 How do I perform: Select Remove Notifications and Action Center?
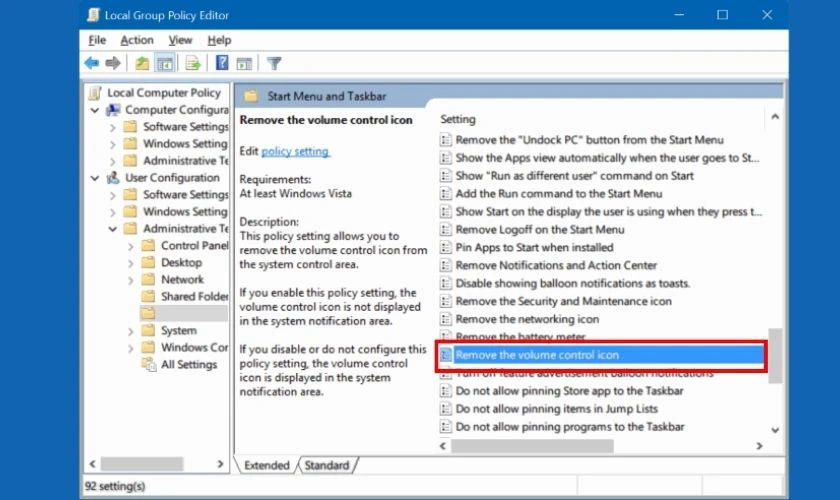pos(556,265)
